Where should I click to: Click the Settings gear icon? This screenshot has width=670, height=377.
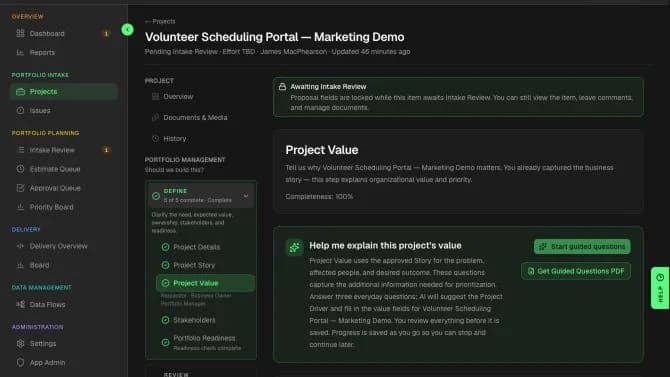(x=20, y=343)
